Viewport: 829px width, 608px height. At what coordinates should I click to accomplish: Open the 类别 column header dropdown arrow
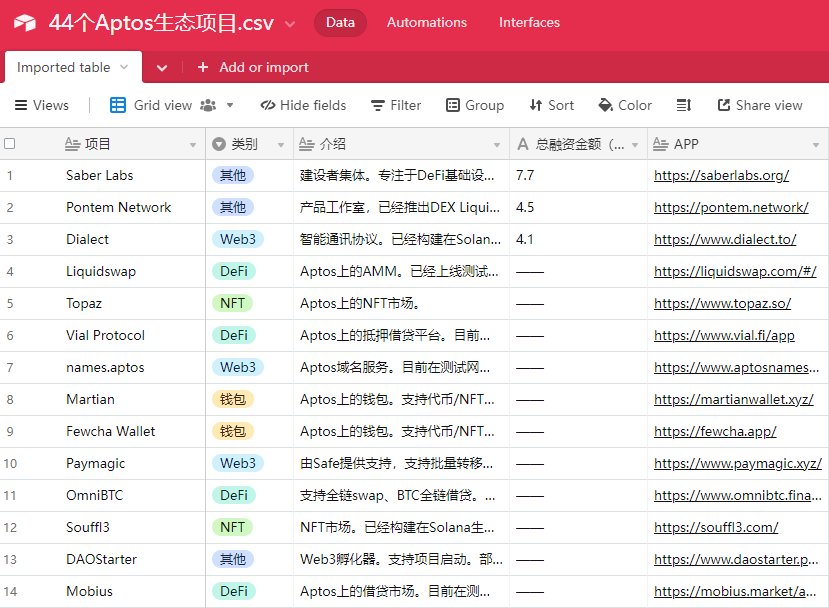(x=281, y=144)
